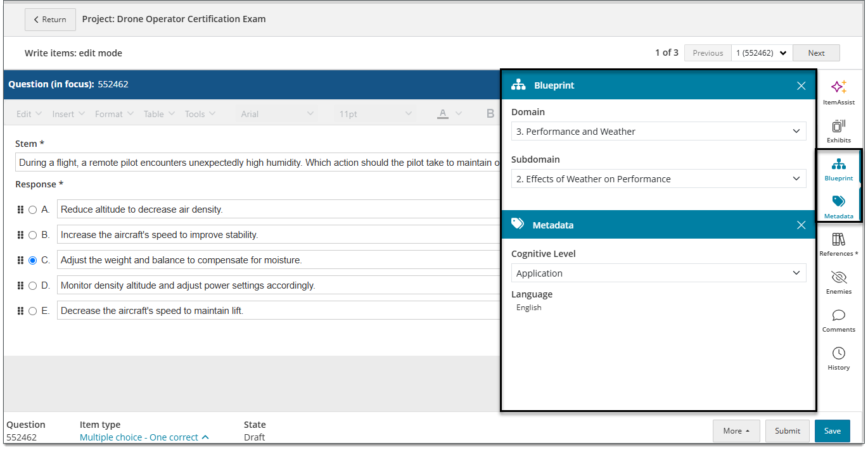Open the Exhibits panel icon

tap(838, 126)
